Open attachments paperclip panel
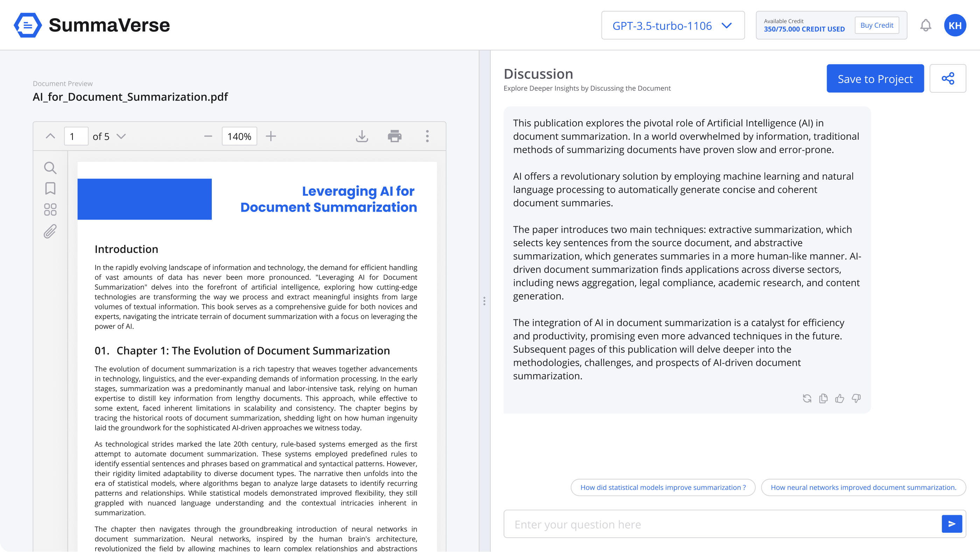Viewport: 980px width, 552px height. click(x=50, y=232)
